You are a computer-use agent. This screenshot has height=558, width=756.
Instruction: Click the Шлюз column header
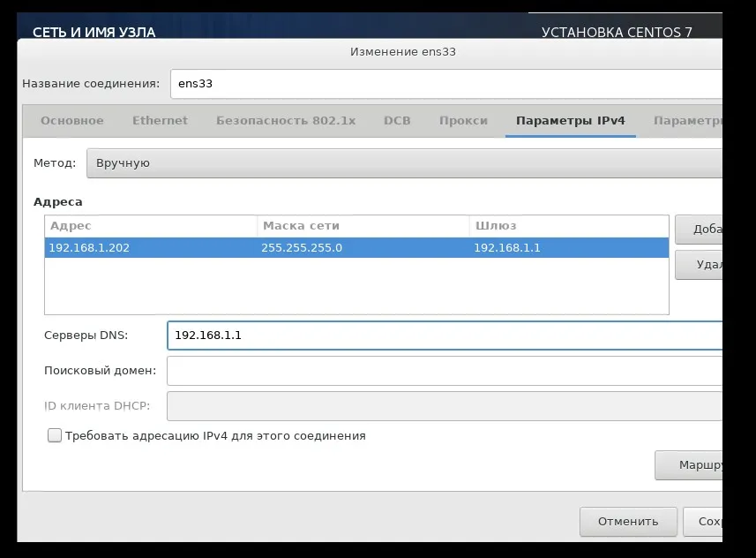(568, 226)
